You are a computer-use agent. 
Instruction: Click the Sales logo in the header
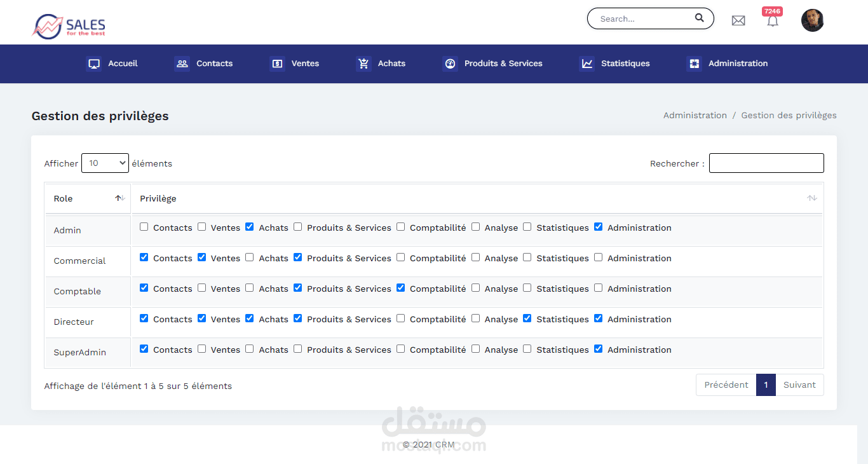pyautogui.click(x=69, y=26)
